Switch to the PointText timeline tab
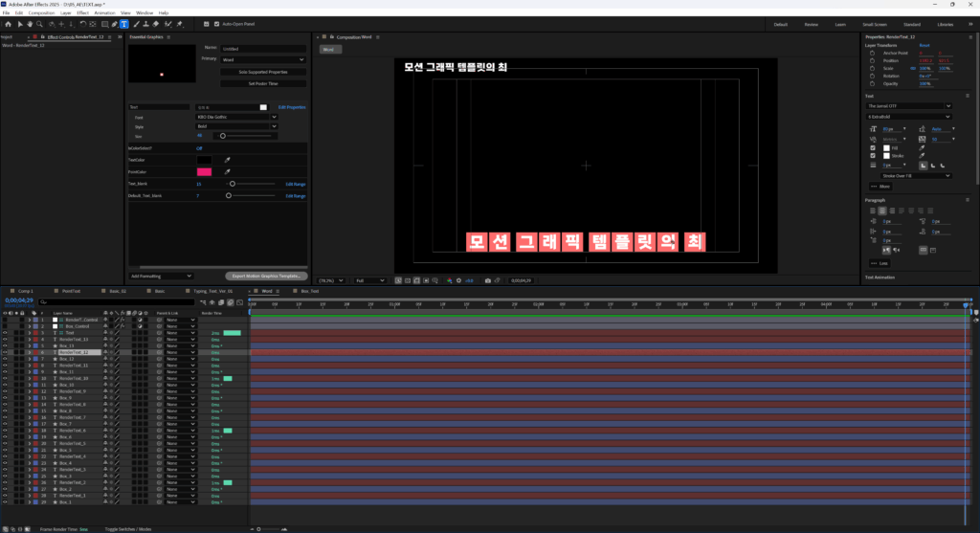 tap(71, 291)
